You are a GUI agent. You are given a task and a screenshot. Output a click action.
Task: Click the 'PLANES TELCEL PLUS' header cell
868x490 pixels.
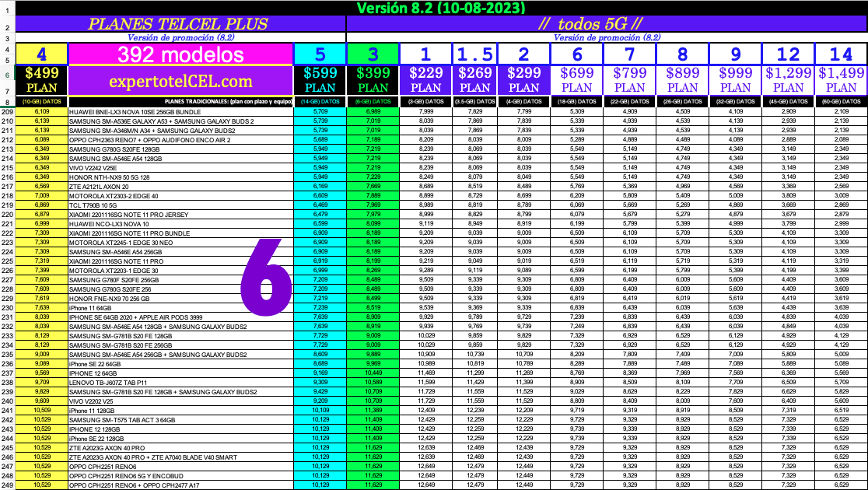pyautogui.click(x=180, y=24)
